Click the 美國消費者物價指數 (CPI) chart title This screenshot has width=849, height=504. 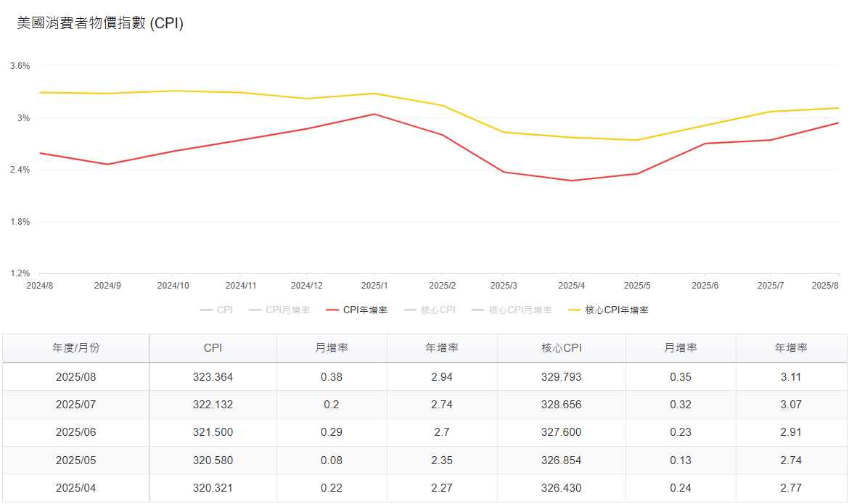pos(100,23)
